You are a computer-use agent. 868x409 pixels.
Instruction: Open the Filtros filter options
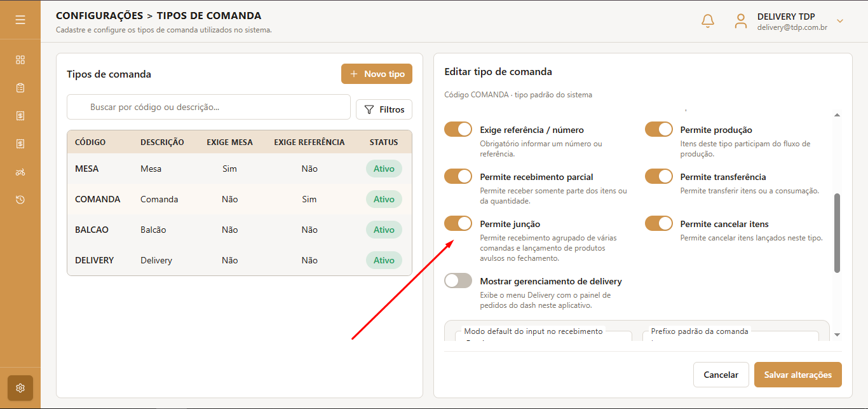[384, 109]
